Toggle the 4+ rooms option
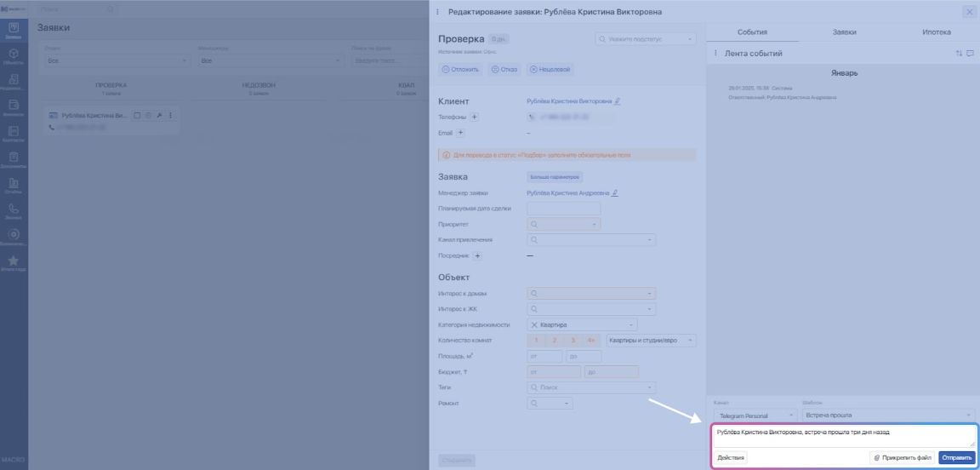This screenshot has height=470, width=980. click(x=591, y=341)
